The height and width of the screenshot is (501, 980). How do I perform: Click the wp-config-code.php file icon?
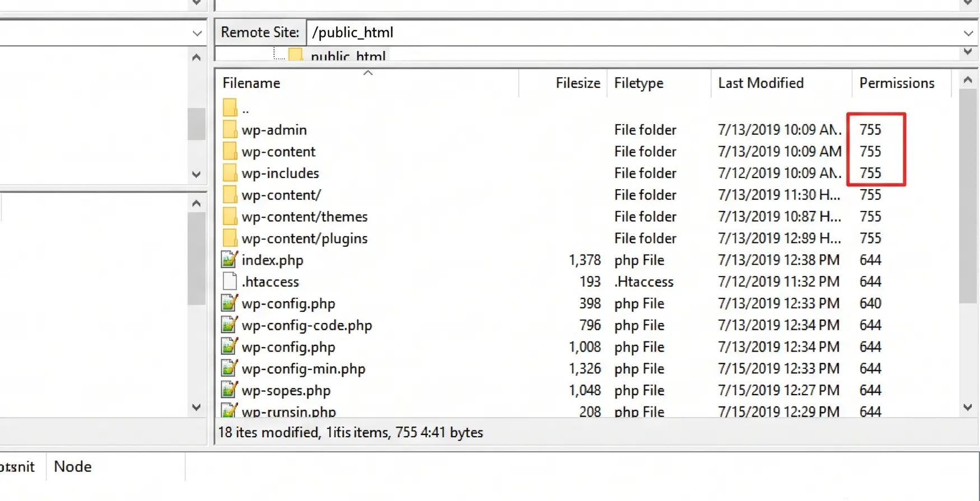point(230,325)
